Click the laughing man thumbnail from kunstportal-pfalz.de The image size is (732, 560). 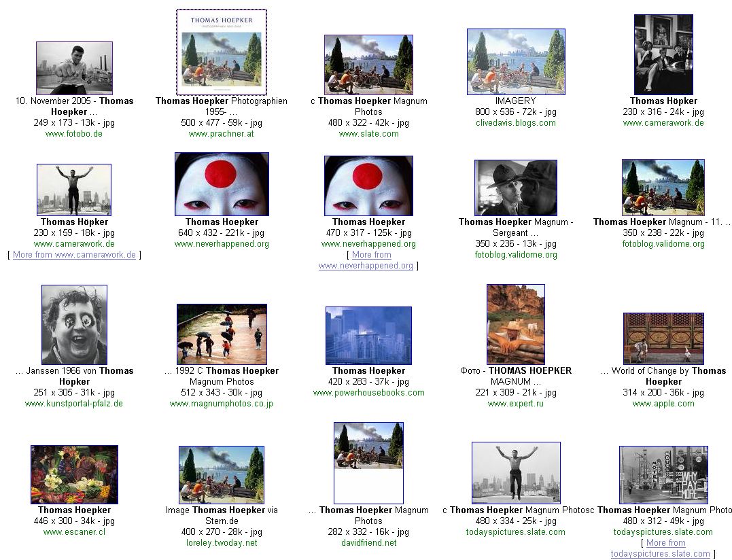pos(74,325)
